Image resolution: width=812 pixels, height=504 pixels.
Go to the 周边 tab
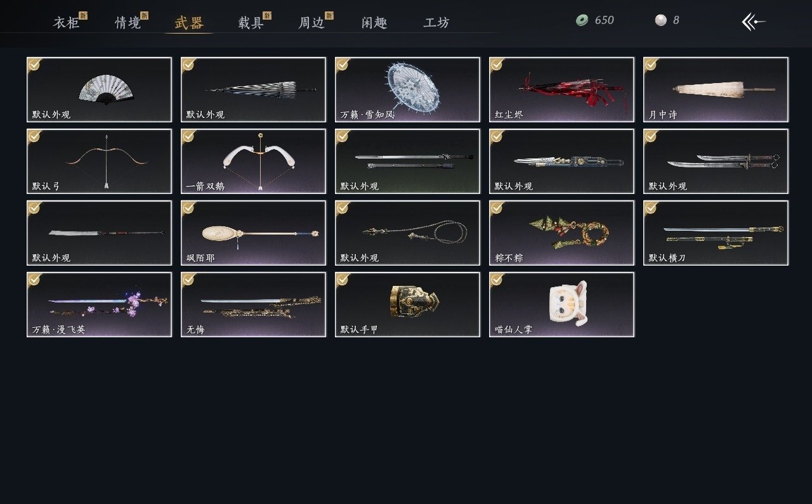tap(312, 23)
